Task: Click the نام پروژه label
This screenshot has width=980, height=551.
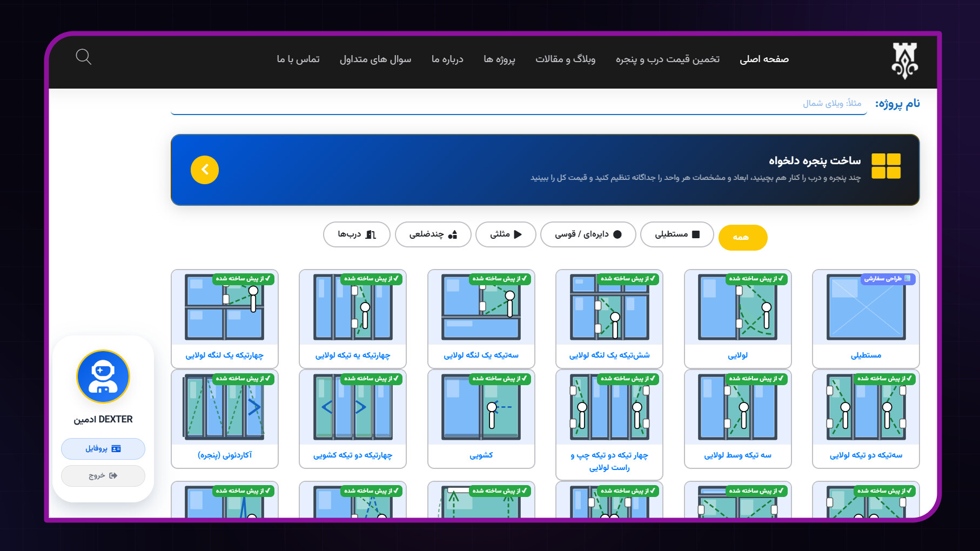Action: (x=897, y=103)
